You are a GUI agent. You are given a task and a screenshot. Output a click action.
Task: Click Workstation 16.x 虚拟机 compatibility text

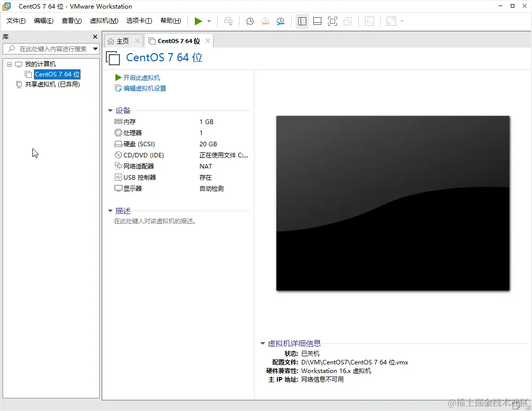(336, 371)
